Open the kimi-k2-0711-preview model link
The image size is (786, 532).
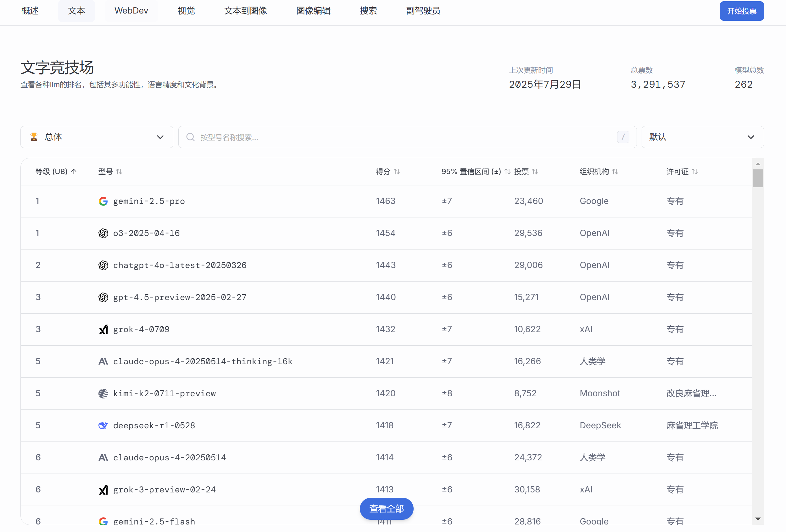[164, 393]
